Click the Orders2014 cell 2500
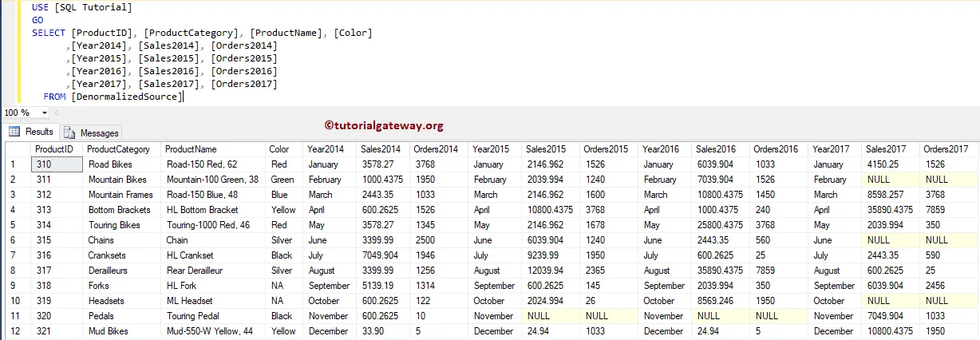Screen dimensions: 980x340 click(438, 240)
